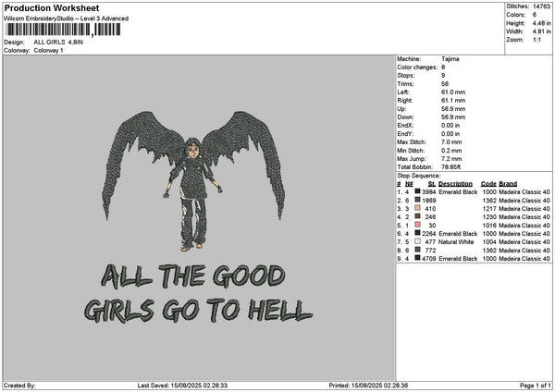Choose the Natural White color swatch
555x392 pixels.
418,241
